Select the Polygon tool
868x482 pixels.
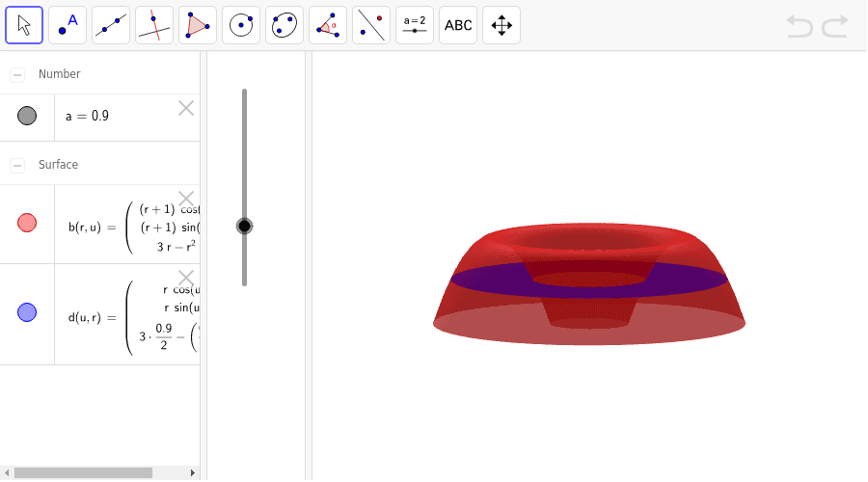click(198, 25)
